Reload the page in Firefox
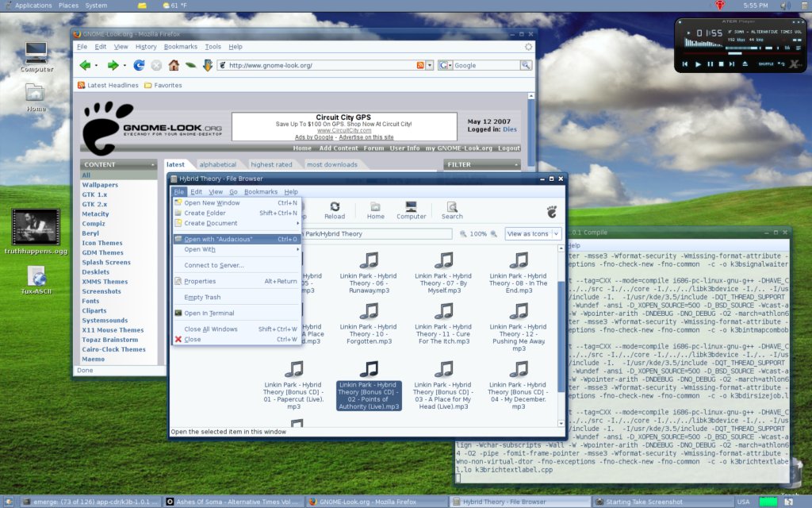Image resolution: width=812 pixels, height=508 pixels. [x=139, y=65]
